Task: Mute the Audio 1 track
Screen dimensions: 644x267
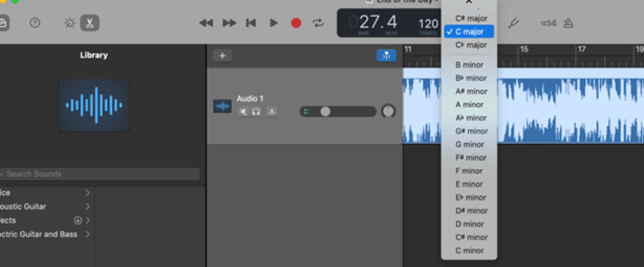Action: (243, 111)
